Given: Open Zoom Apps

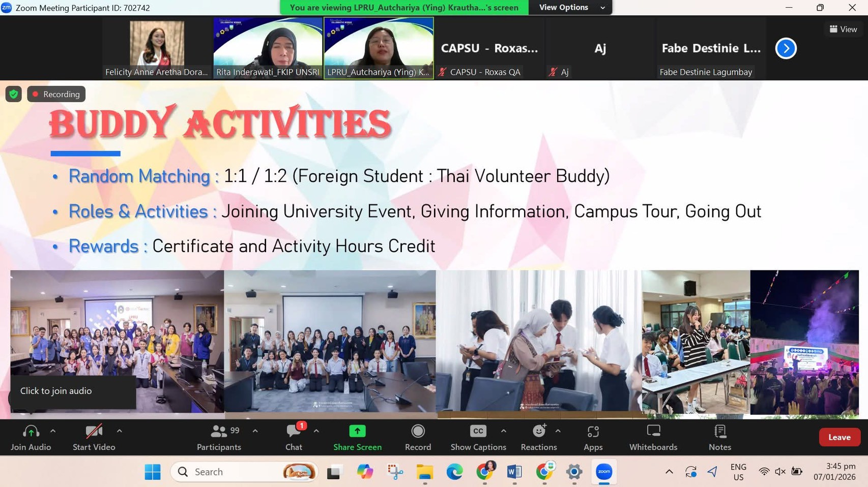Looking at the screenshot, I should pyautogui.click(x=593, y=437).
